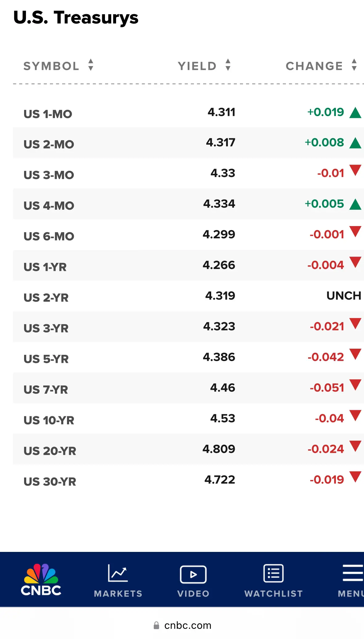Open the US 3-MO treasury link

[x=49, y=175]
